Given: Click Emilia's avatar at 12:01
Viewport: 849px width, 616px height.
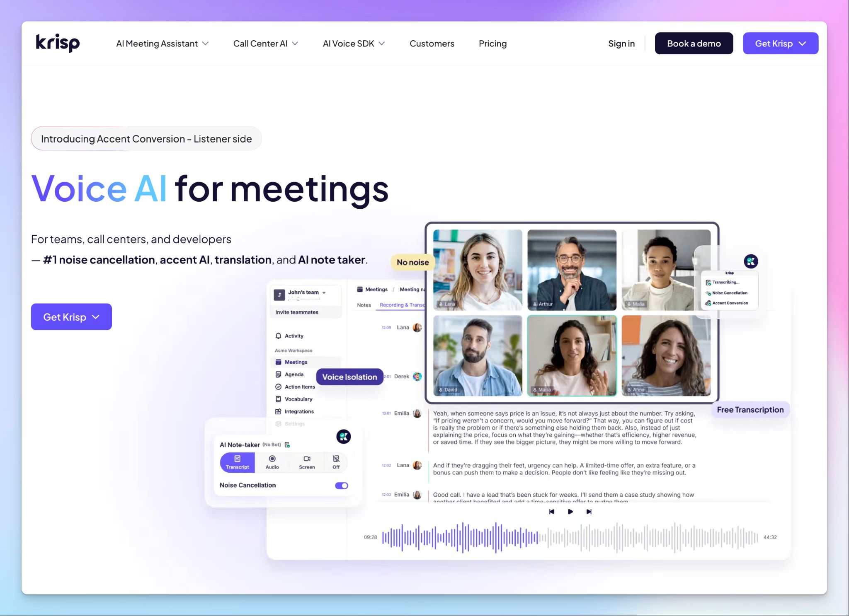Looking at the screenshot, I should (417, 413).
